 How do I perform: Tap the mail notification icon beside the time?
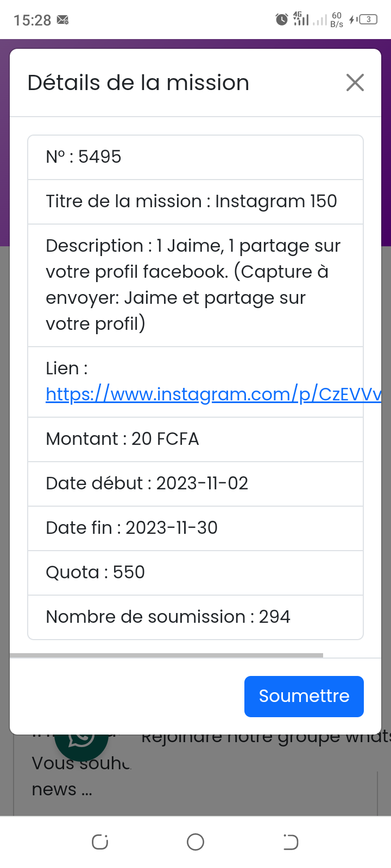[63, 21]
